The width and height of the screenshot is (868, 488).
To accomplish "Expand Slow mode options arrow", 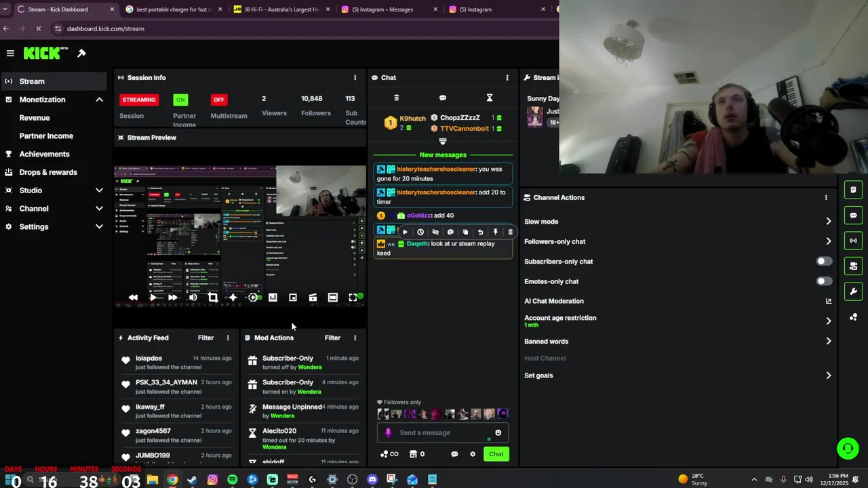I will (828, 222).
